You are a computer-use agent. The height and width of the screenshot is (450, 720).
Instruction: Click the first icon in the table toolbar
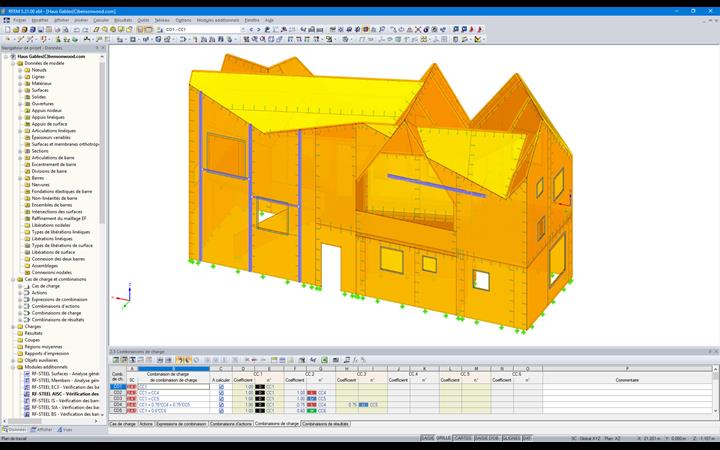[116, 360]
